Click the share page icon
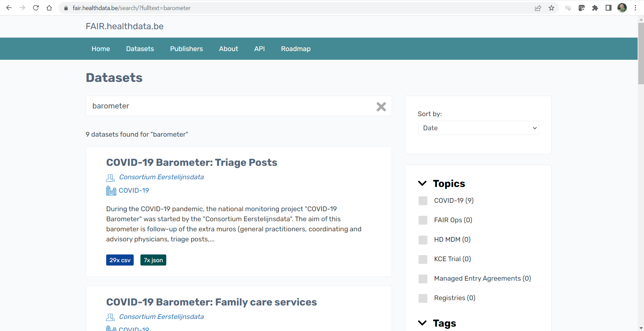The image size is (644, 331). [538, 8]
